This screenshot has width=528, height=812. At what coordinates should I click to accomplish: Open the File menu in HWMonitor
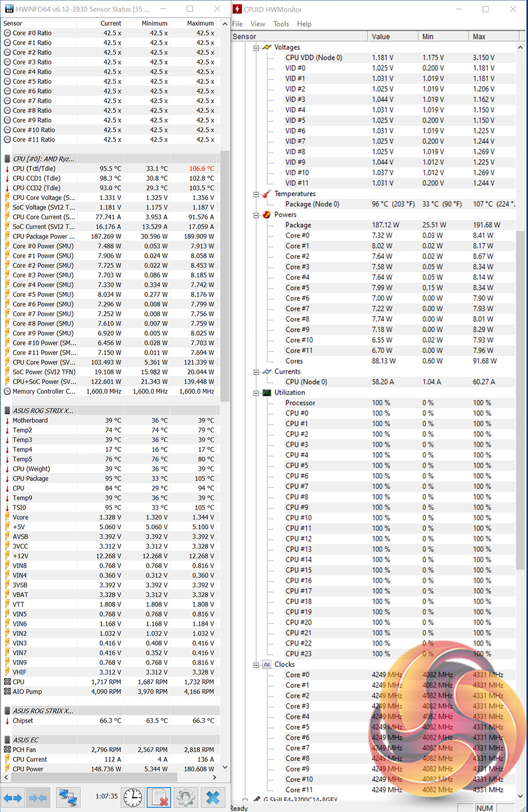click(238, 24)
